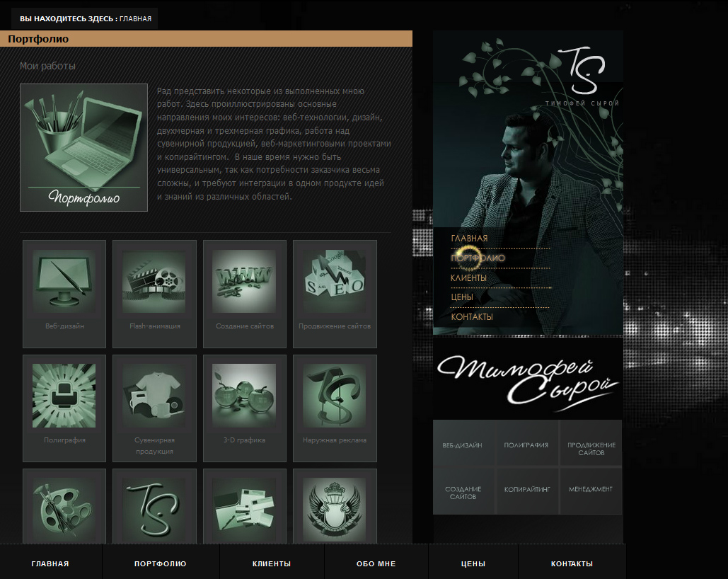Click the Продвижение сайтов caption text
The image size is (728, 579).
coord(335,326)
